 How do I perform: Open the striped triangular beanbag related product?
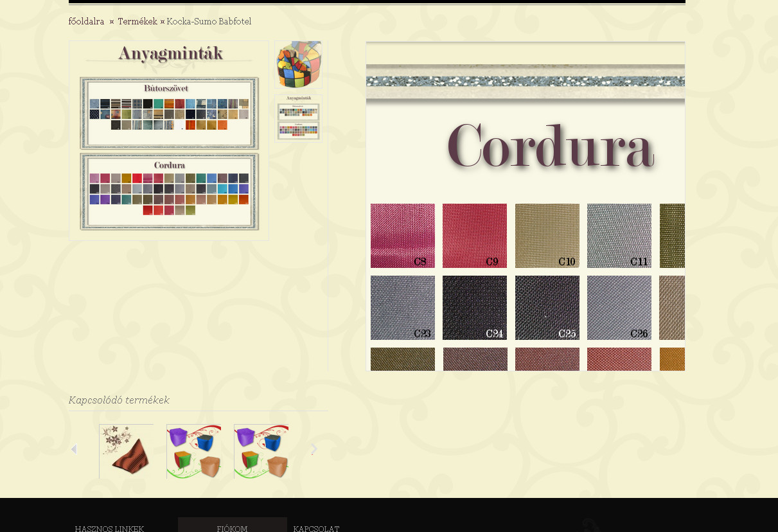click(127, 451)
